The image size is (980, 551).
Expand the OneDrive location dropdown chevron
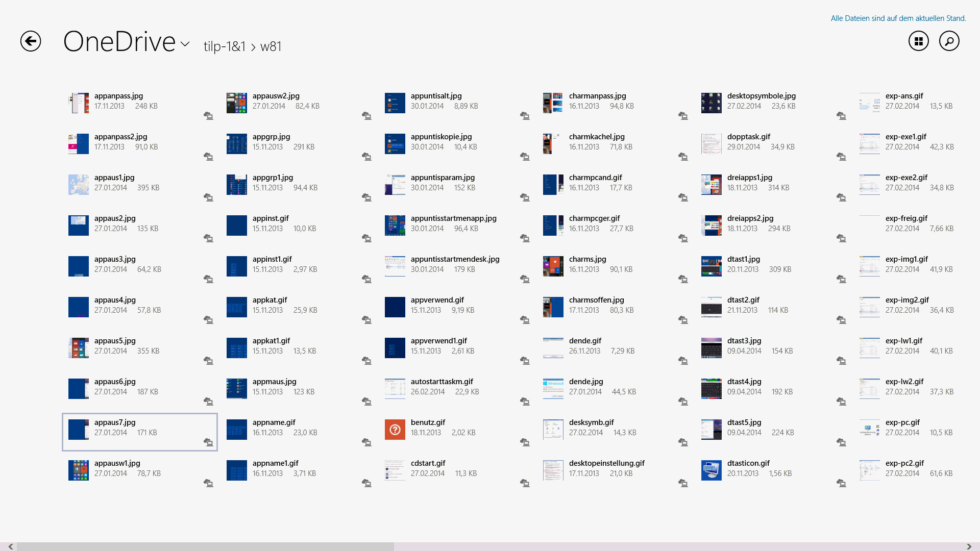(185, 44)
